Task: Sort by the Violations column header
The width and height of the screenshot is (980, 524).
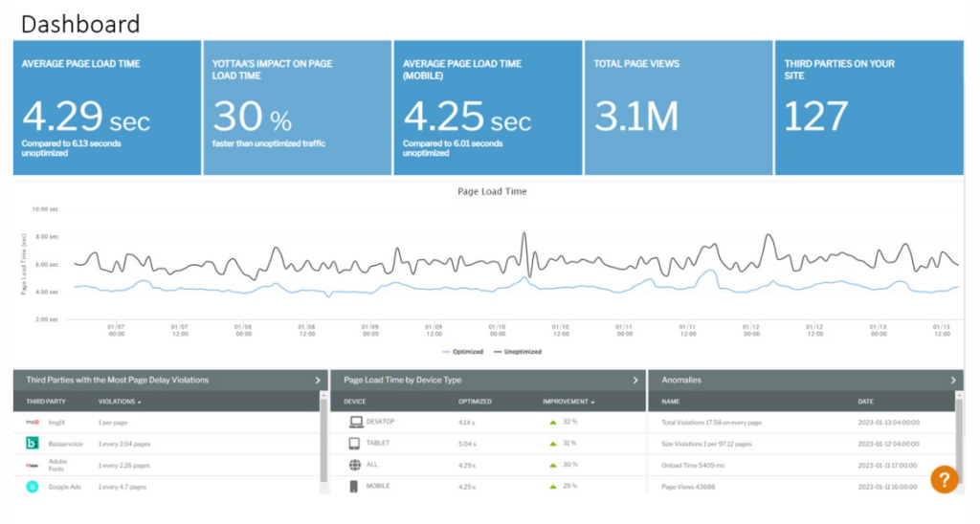Action: coord(121,402)
